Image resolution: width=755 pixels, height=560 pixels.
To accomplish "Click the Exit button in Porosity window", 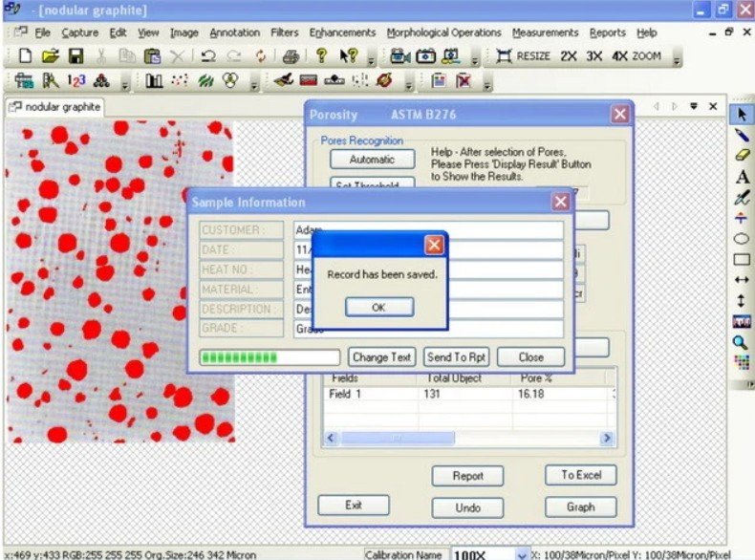I will pos(354,506).
